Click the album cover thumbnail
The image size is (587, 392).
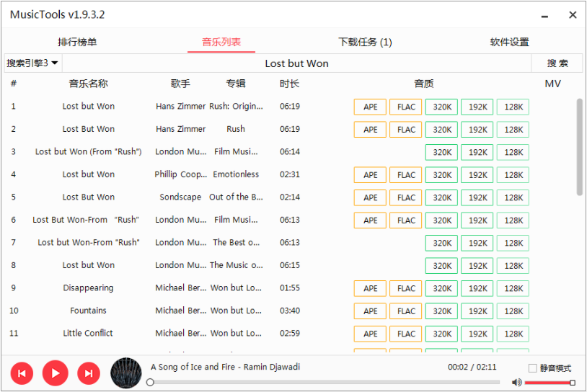(x=126, y=373)
